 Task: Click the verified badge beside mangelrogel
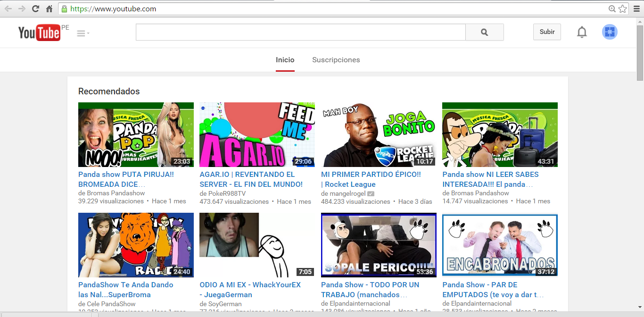coord(371,194)
